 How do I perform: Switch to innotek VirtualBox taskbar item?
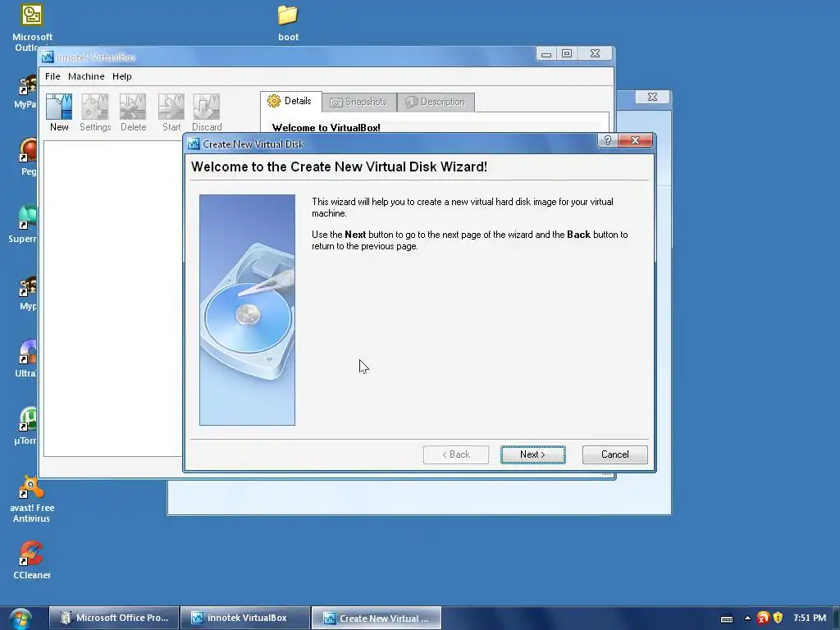245,618
